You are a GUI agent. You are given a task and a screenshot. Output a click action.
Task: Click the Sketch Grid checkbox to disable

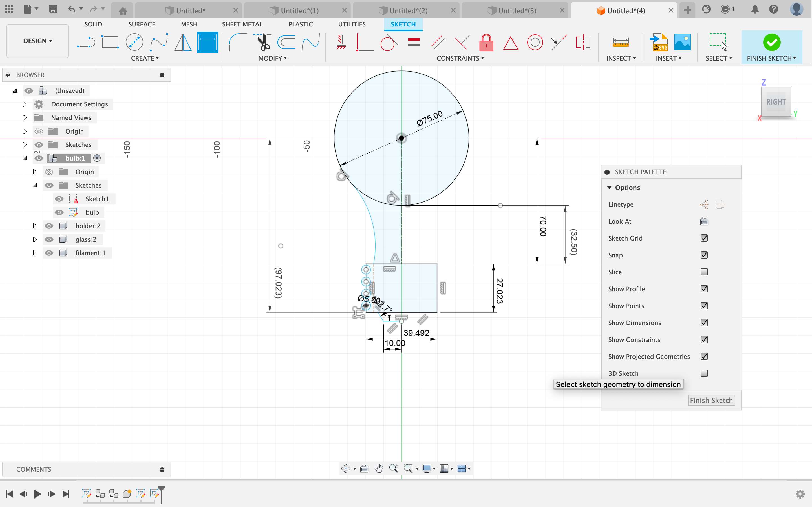(704, 238)
